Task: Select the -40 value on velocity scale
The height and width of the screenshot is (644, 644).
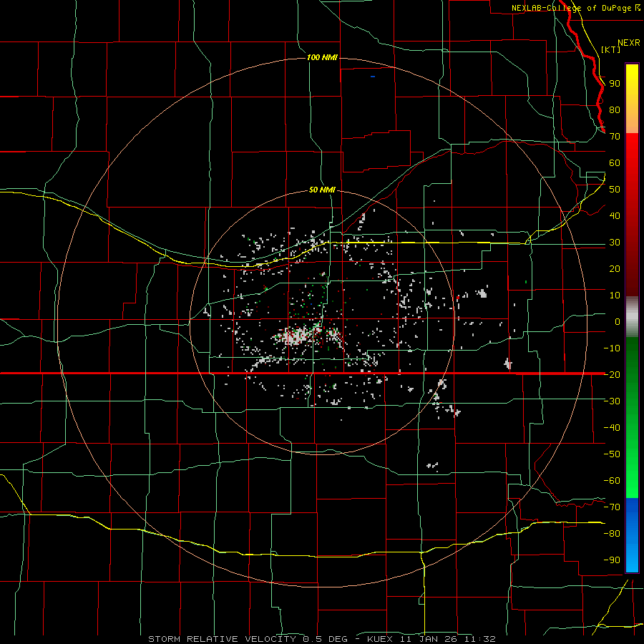Action: click(612, 428)
